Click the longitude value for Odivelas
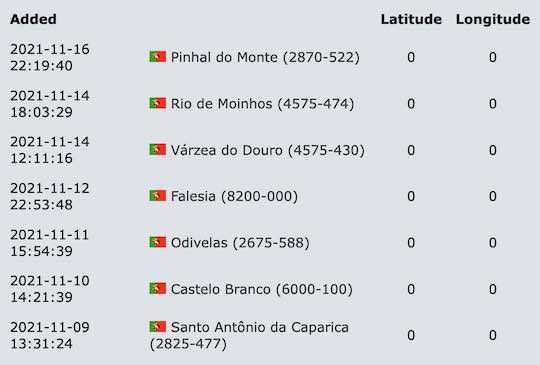 click(493, 243)
